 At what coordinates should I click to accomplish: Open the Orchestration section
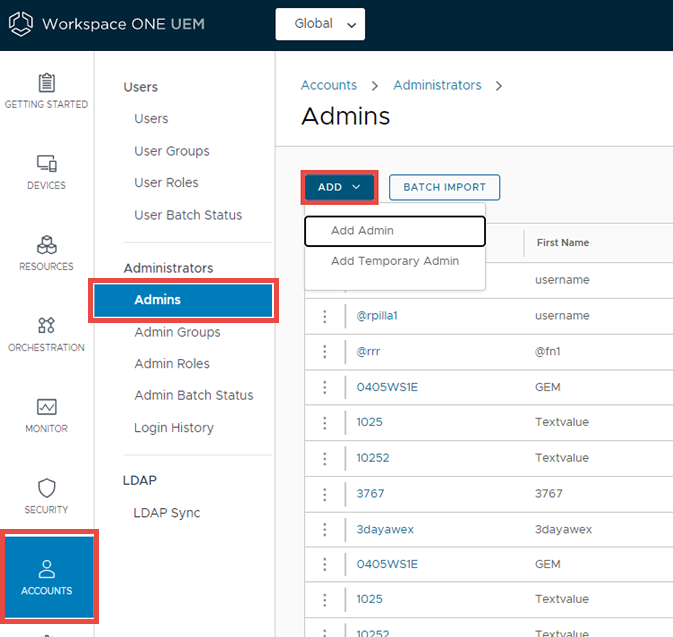tap(46, 334)
